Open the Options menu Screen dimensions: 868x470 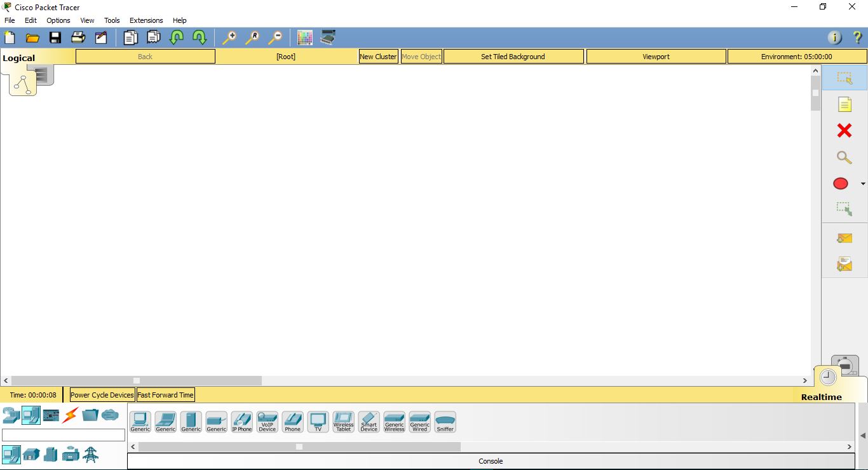click(58, 20)
